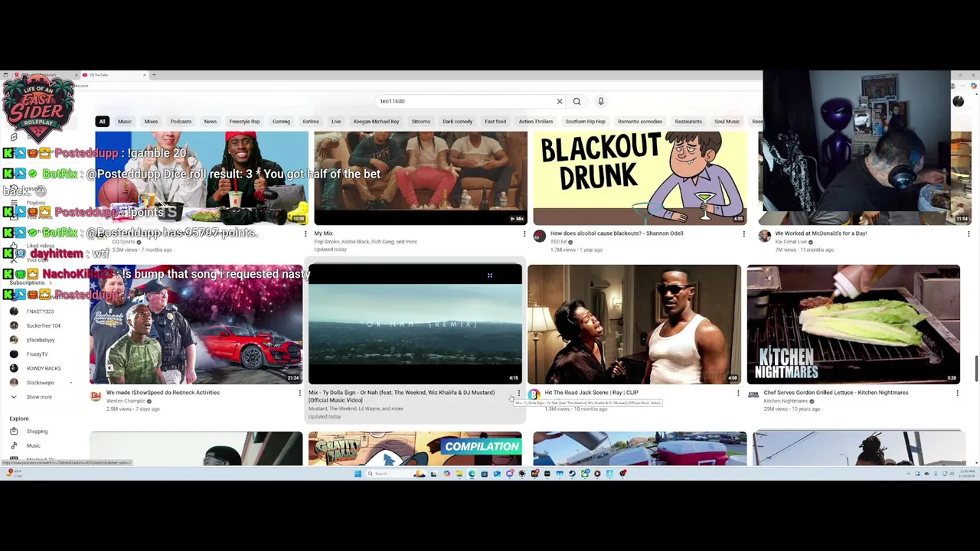Expand Show more subscriptions
Image resolution: width=980 pixels, height=551 pixels.
(39, 397)
